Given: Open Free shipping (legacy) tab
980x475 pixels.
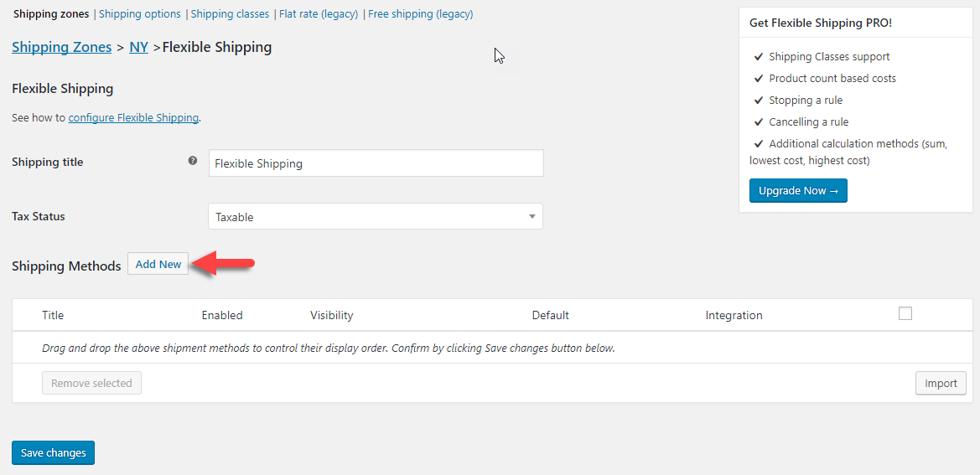Looking at the screenshot, I should point(420,14).
